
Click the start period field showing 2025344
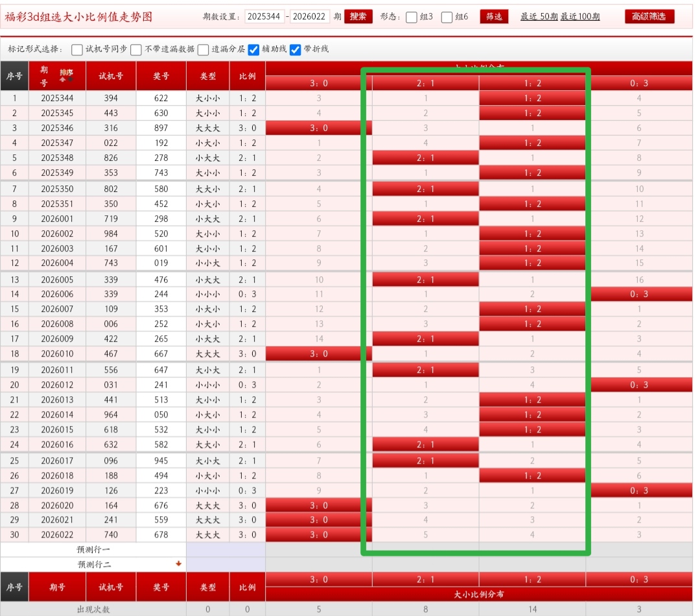(x=264, y=16)
